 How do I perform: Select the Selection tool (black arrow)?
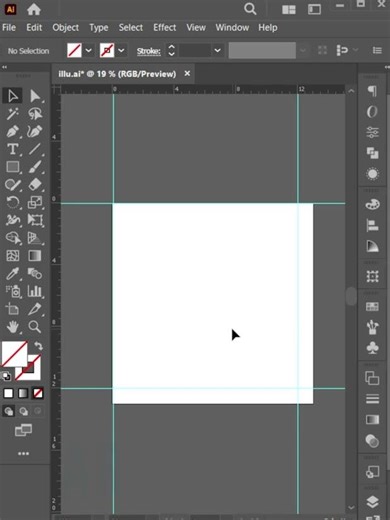[13, 96]
